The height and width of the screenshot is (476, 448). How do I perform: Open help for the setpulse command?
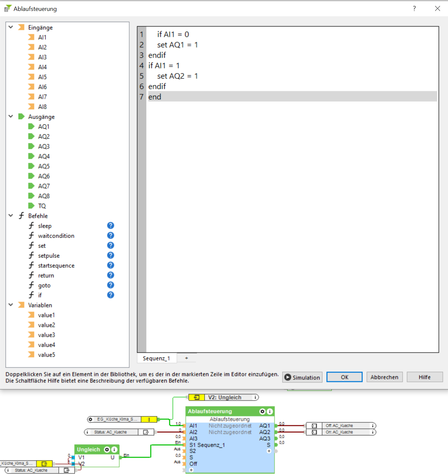tap(110, 255)
